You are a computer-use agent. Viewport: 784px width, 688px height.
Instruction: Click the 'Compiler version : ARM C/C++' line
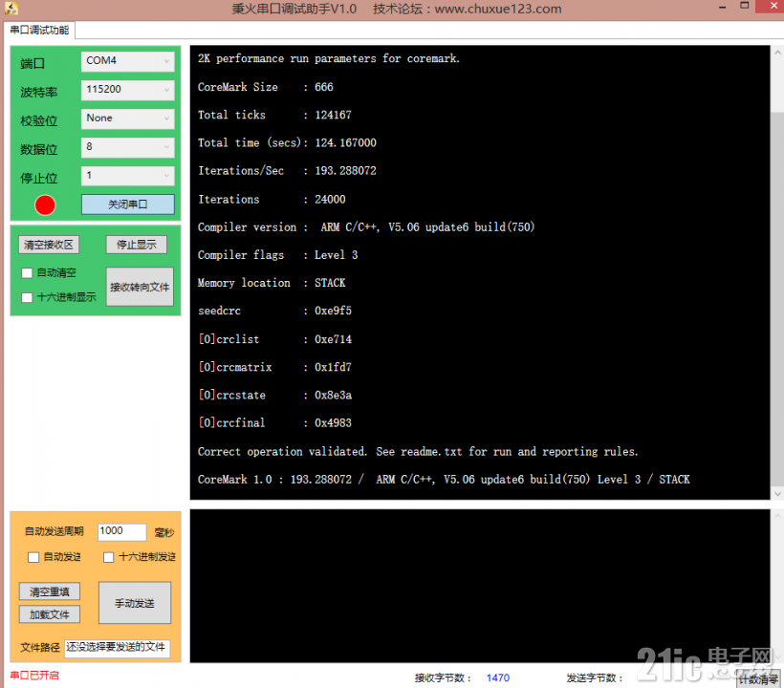[366, 227]
